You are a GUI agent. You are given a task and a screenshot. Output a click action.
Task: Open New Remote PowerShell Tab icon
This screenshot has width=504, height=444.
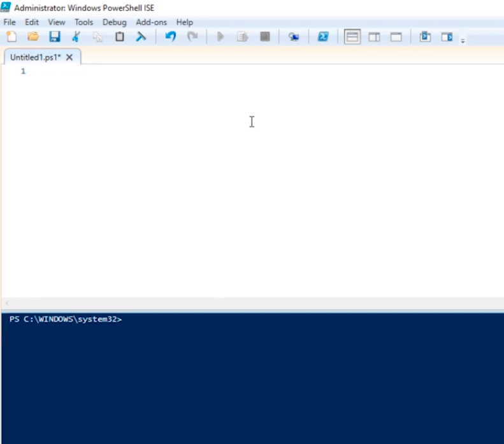tap(294, 37)
